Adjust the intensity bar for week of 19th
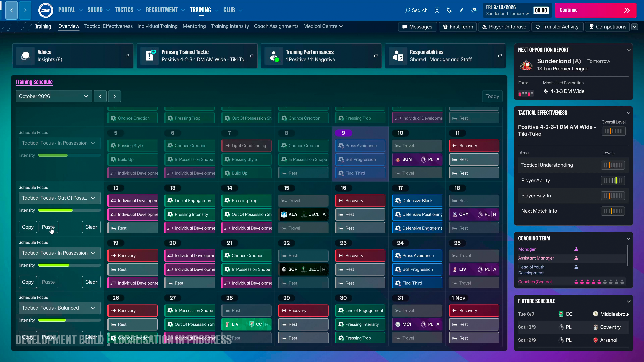The width and height of the screenshot is (644, 362). [x=69, y=265]
